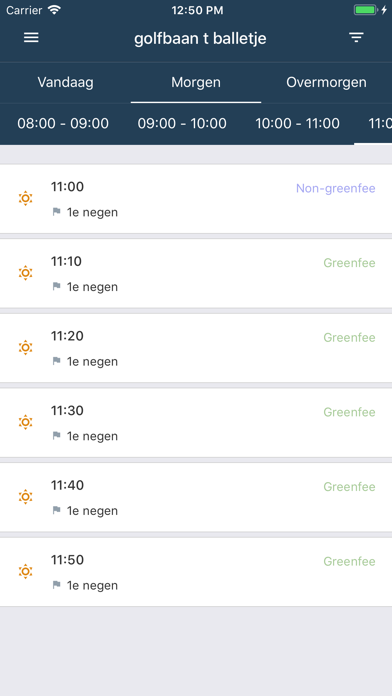Tap the sun icon beside 11:00
The width and height of the screenshot is (392, 696).
point(25,198)
